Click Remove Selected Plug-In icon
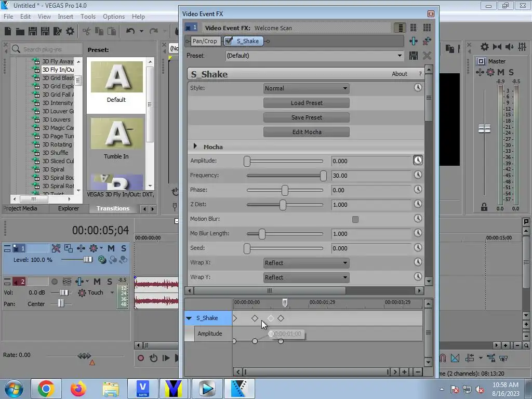532x399 pixels. (427, 41)
